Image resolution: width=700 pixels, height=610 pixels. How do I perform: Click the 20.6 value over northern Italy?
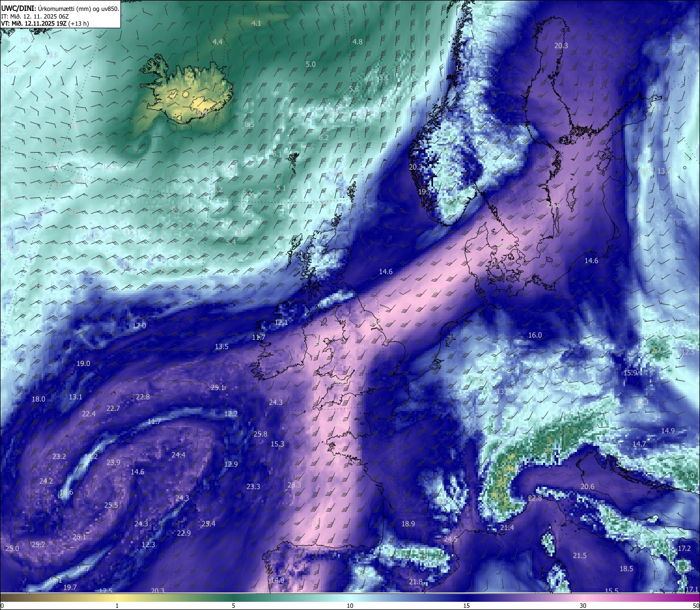[x=587, y=486]
